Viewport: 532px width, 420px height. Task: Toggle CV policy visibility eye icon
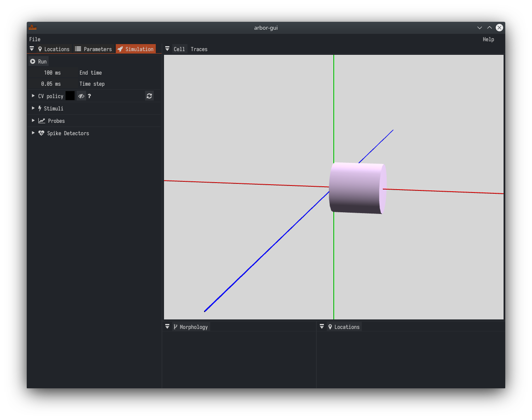coord(81,96)
